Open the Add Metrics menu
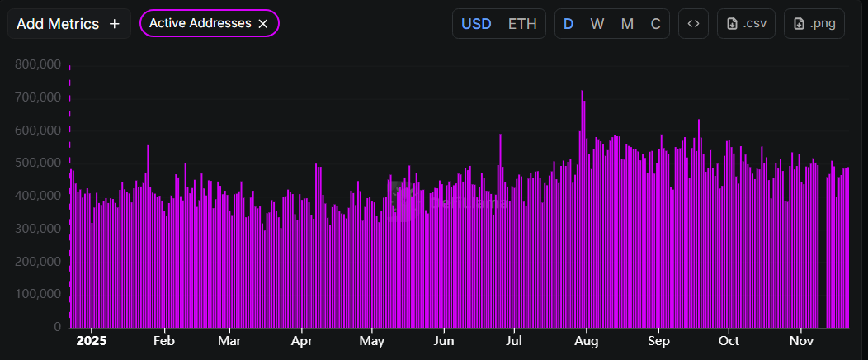Screen dimensions: 868x360 tap(68, 24)
